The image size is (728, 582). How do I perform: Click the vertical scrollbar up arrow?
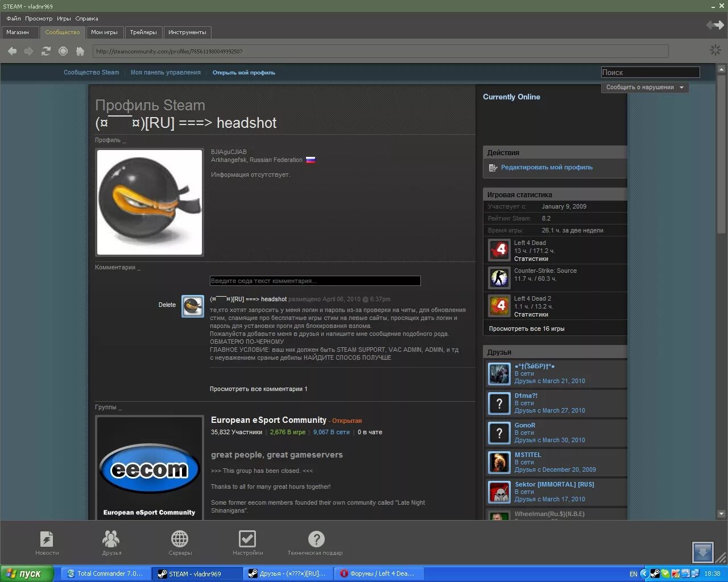click(x=722, y=69)
